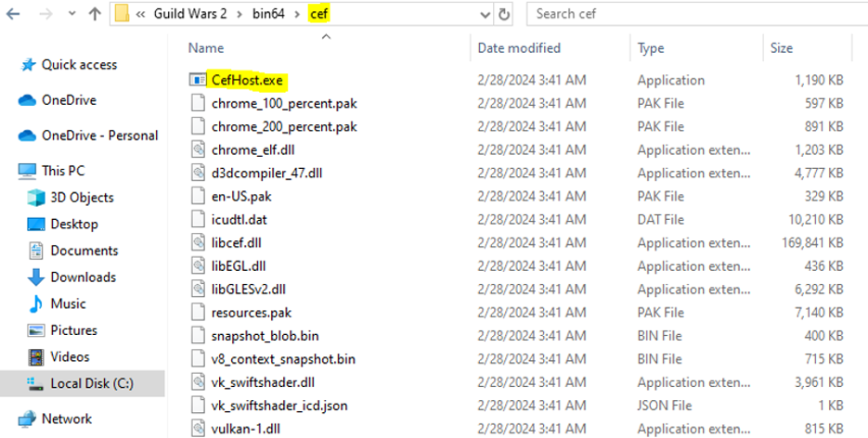The width and height of the screenshot is (868, 438).
Task: Open Videos folder in sidebar
Action: click(70, 356)
